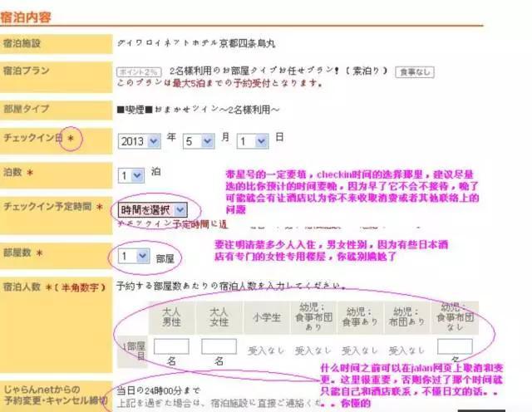This screenshot has height=412, width=532.
Task: Click the ポイント2% badge
Action: tap(139, 72)
